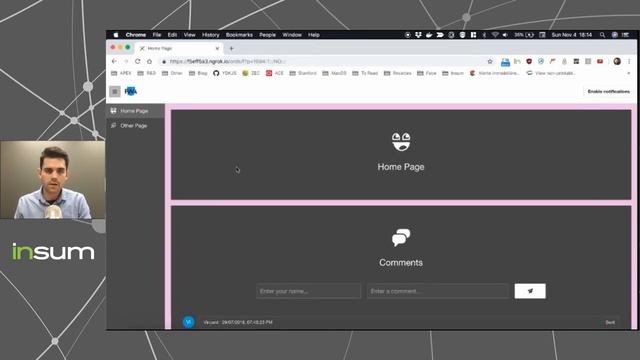Click the volume icon in menu bar
The height and width of the screenshot is (360, 640).
pos(505,35)
